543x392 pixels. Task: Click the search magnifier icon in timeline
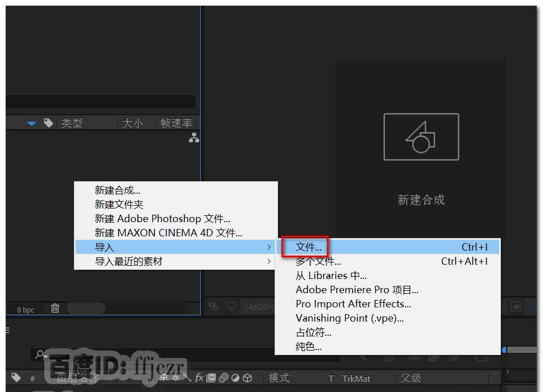pyautogui.click(x=39, y=353)
